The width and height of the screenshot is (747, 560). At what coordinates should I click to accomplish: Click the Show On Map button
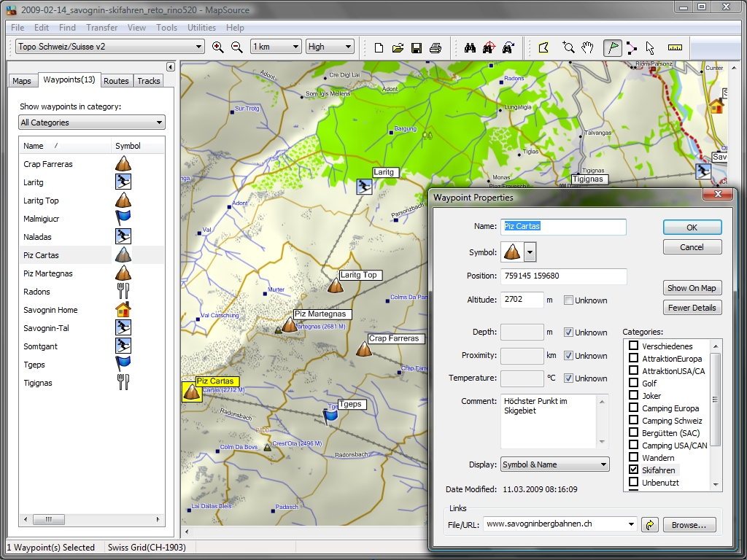[692, 288]
